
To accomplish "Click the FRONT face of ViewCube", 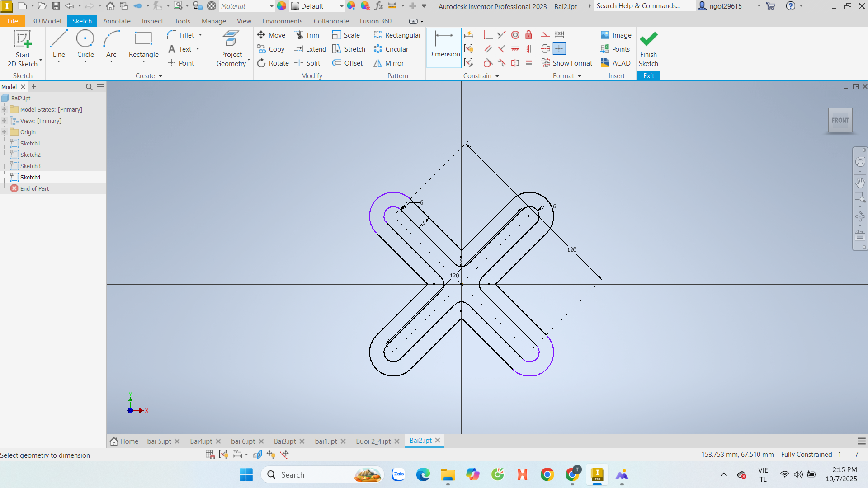I will pyautogui.click(x=840, y=120).
